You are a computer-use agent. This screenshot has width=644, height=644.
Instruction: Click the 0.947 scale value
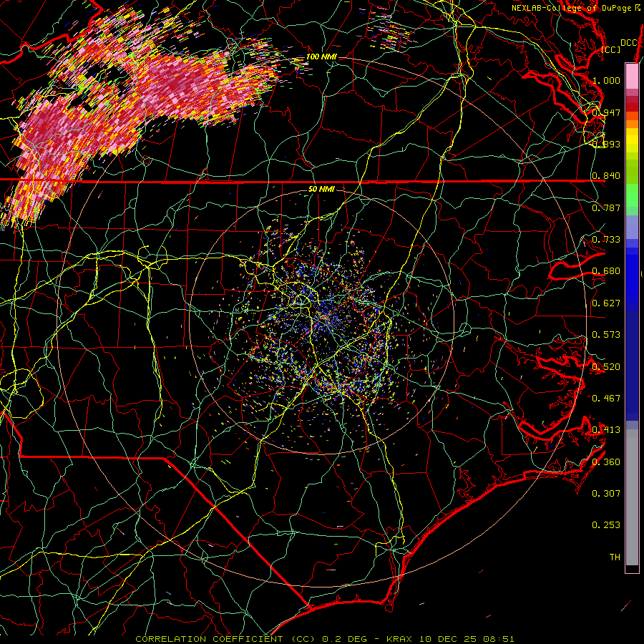[606, 112]
